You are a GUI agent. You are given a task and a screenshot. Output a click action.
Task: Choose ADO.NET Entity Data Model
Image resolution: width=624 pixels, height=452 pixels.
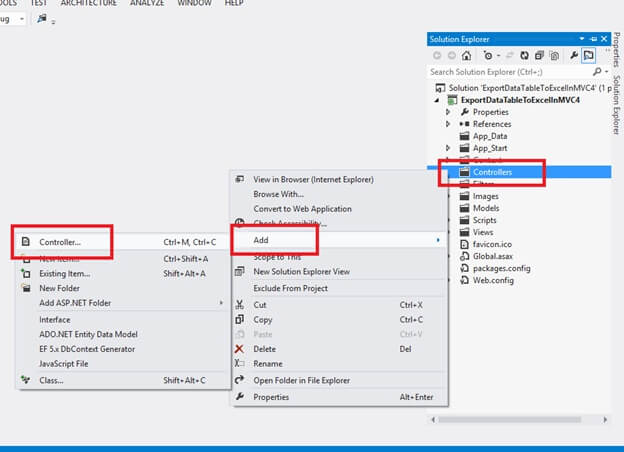(123, 334)
